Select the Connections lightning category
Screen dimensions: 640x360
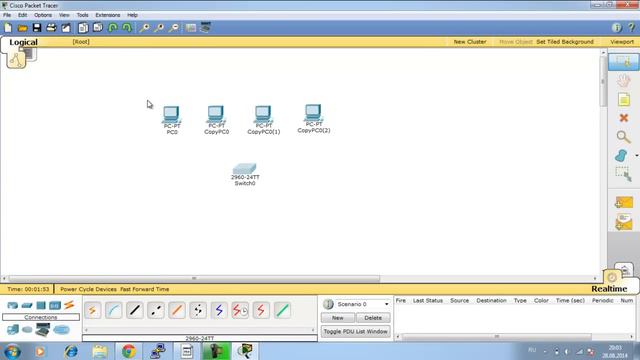coord(69,304)
